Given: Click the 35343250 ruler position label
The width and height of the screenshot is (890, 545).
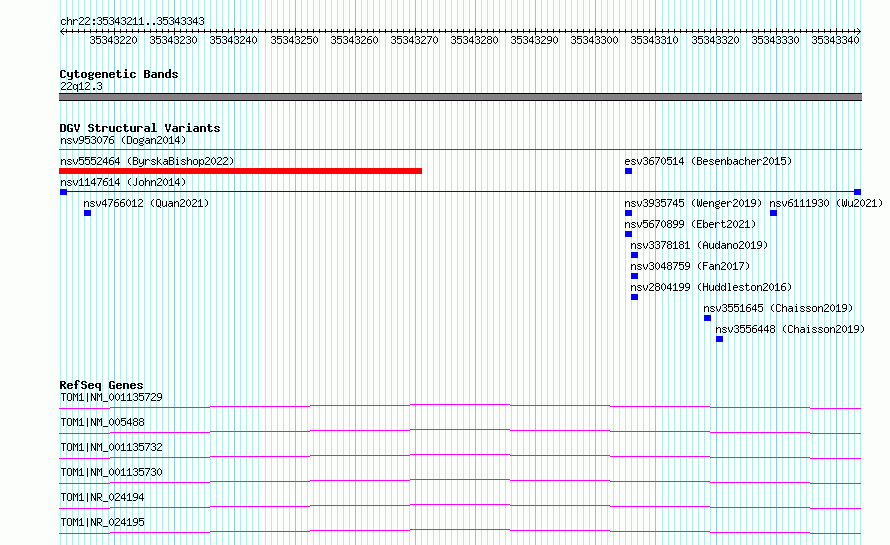Looking at the screenshot, I should 294,40.
